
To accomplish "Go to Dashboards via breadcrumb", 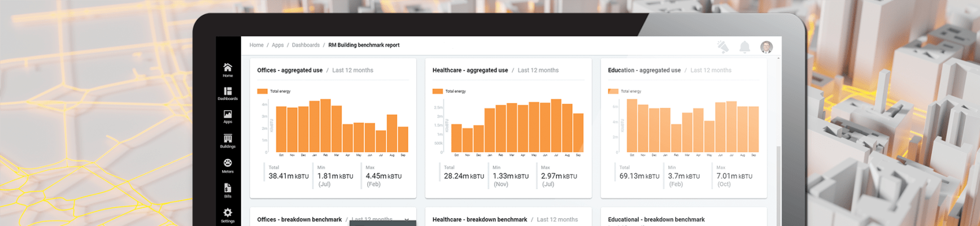I will point(306,45).
